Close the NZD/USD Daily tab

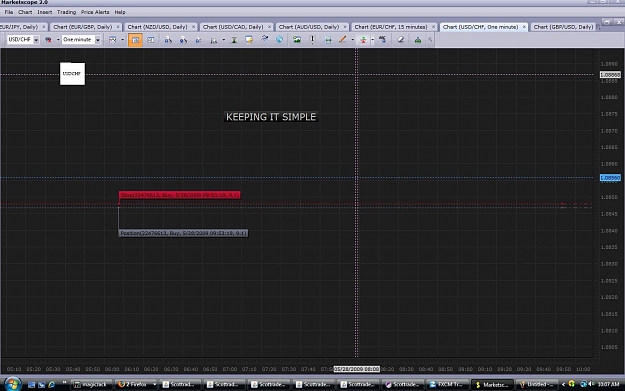193,27
